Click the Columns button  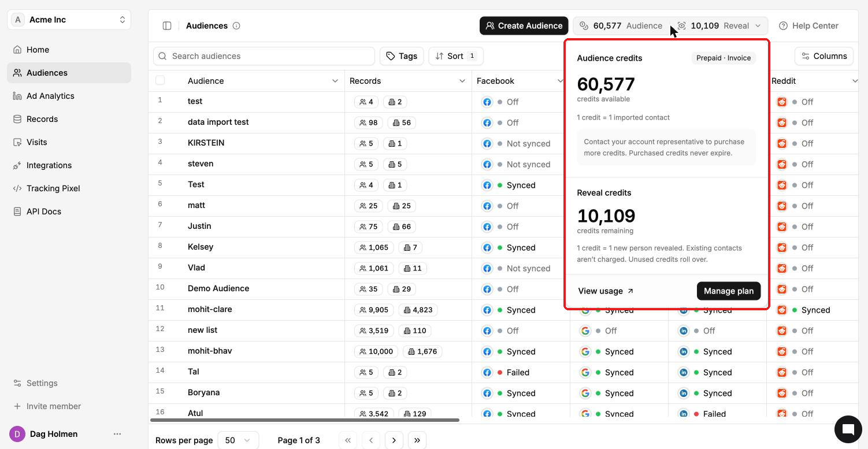click(x=824, y=56)
